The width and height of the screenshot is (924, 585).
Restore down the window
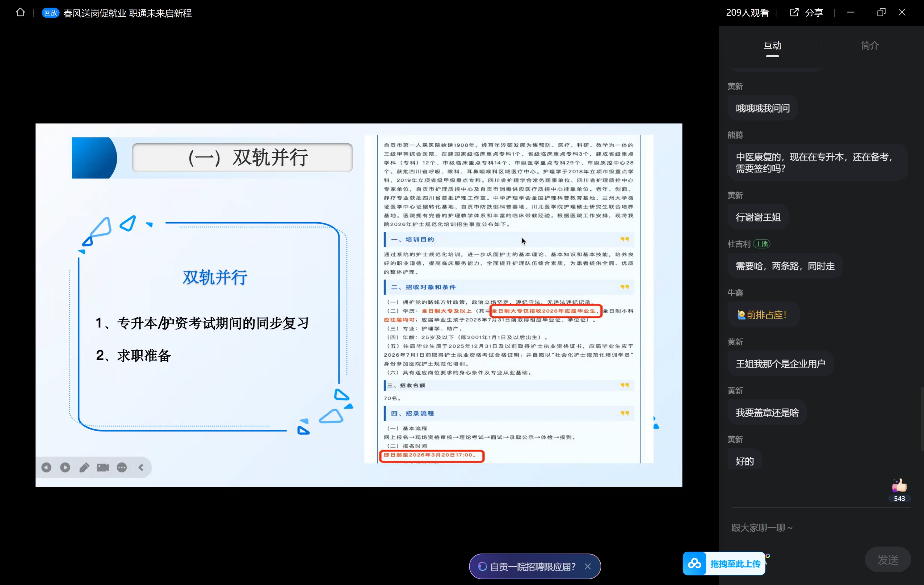point(881,13)
